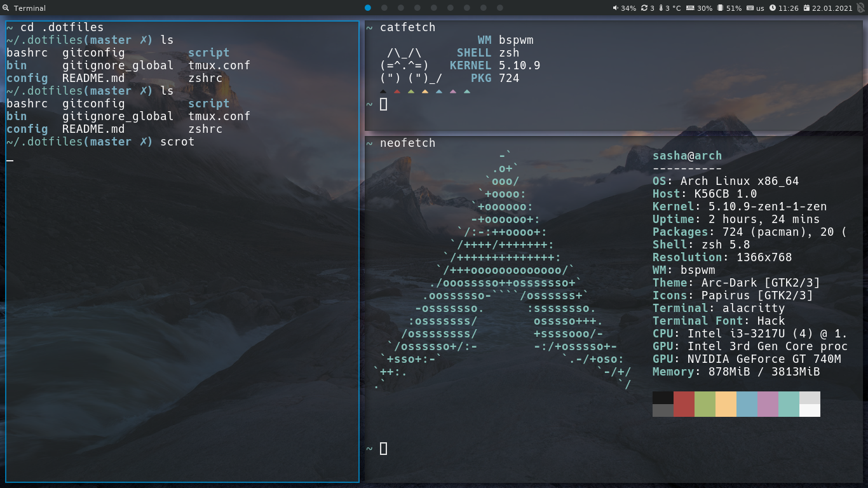
Task: Switch to the second workspace dot
Action: [384, 8]
